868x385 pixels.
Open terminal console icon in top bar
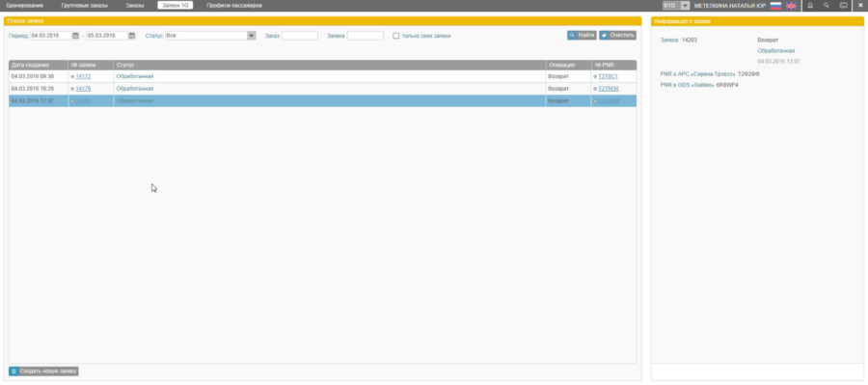(x=843, y=6)
